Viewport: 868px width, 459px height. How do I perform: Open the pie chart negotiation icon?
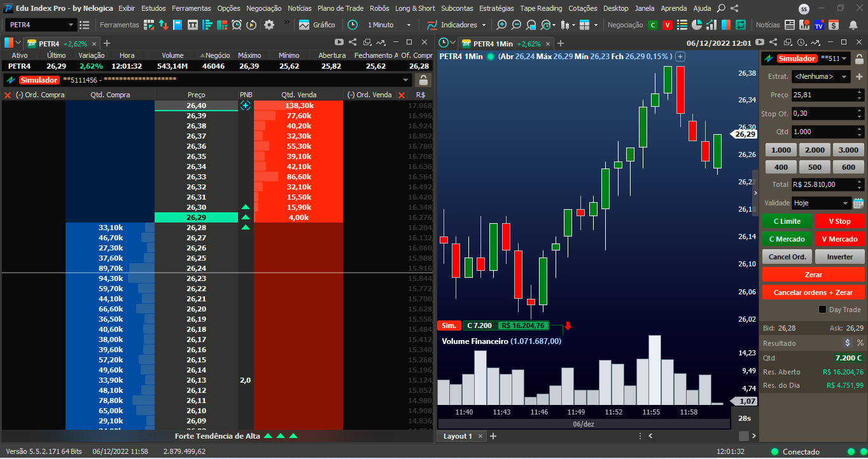(697, 25)
